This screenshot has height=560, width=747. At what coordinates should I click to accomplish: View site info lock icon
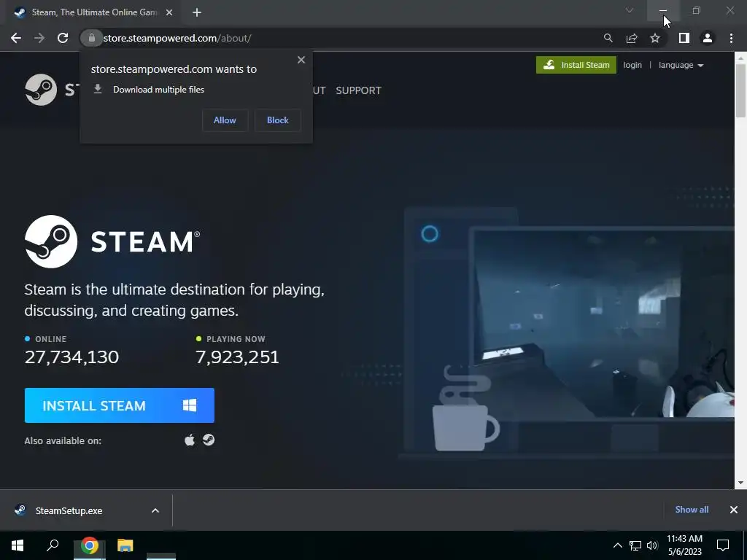coord(91,38)
